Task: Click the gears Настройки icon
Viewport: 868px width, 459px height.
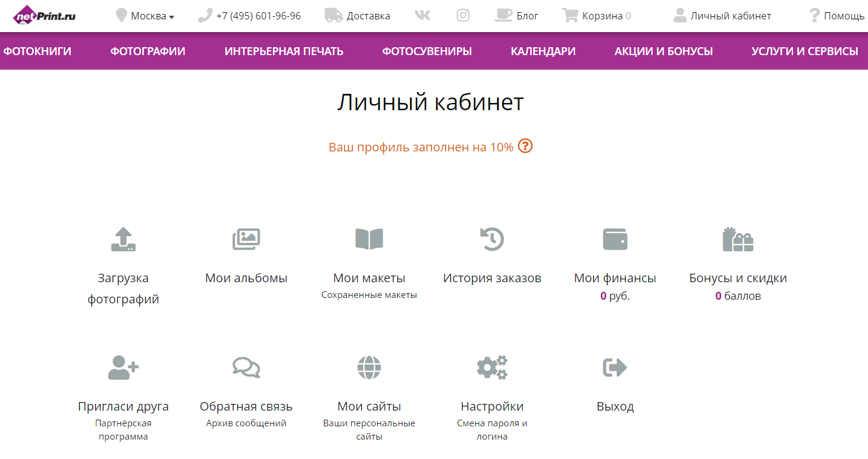Action: pyautogui.click(x=492, y=367)
